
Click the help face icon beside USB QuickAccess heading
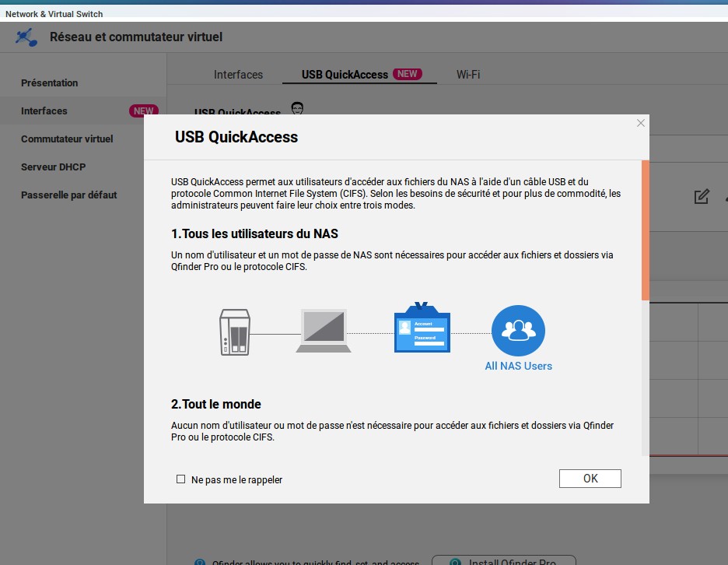pyautogui.click(x=297, y=108)
